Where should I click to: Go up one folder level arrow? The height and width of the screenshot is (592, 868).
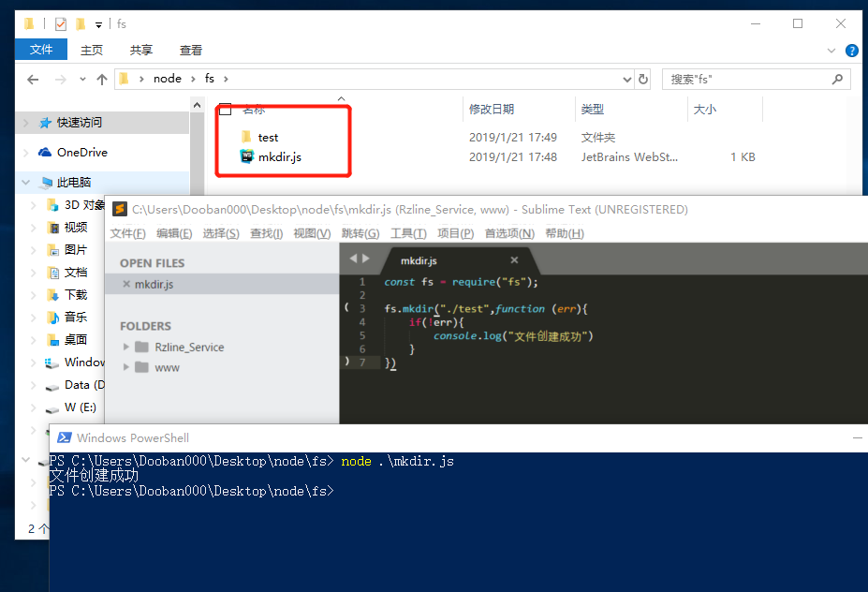pos(102,80)
